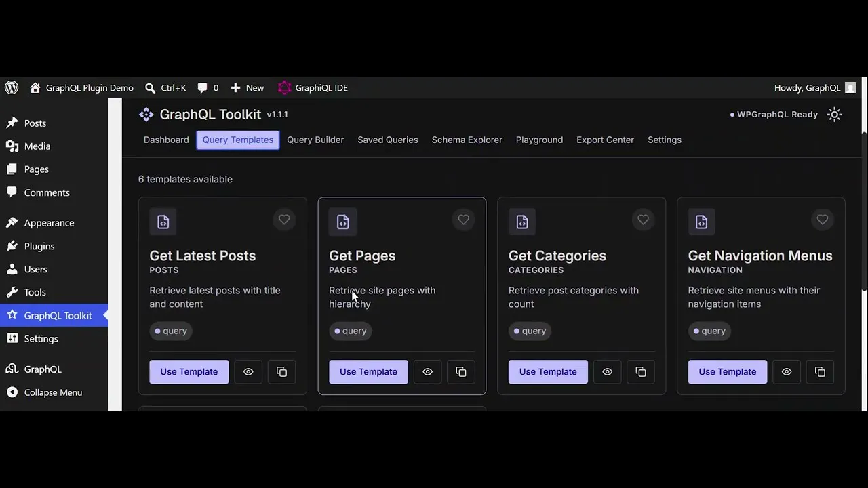The image size is (868, 488).
Task: Preview Get Categories with eye icon
Action: coord(607,371)
